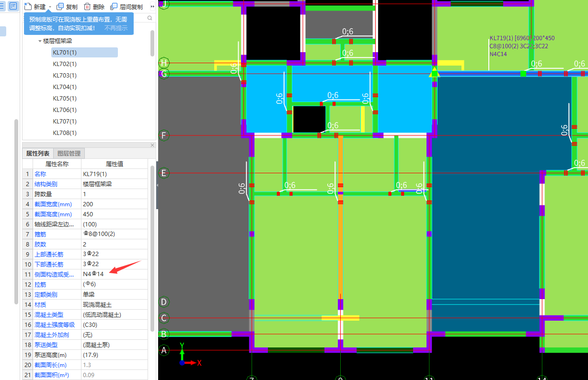The width and height of the screenshot is (588, 380).
Task: Click axis bubble C in the drawing
Action: coord(164,318)
